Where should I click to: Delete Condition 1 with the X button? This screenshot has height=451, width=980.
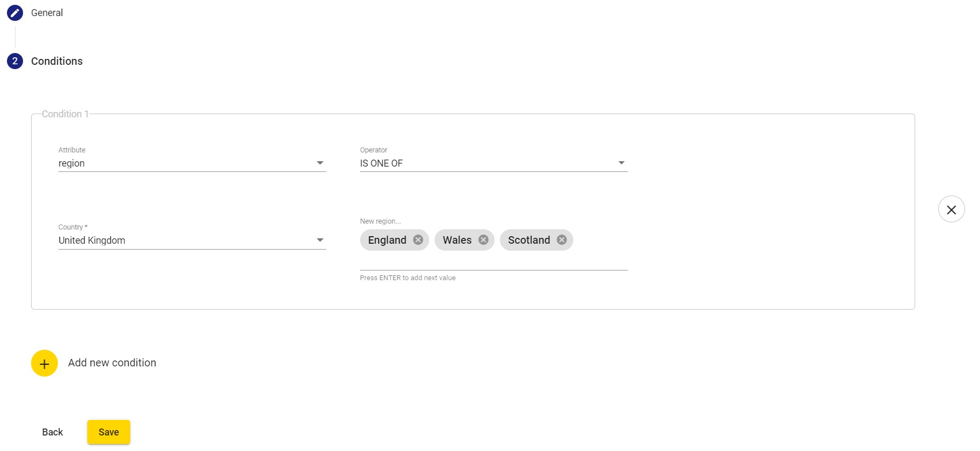(x=952, y=209)
